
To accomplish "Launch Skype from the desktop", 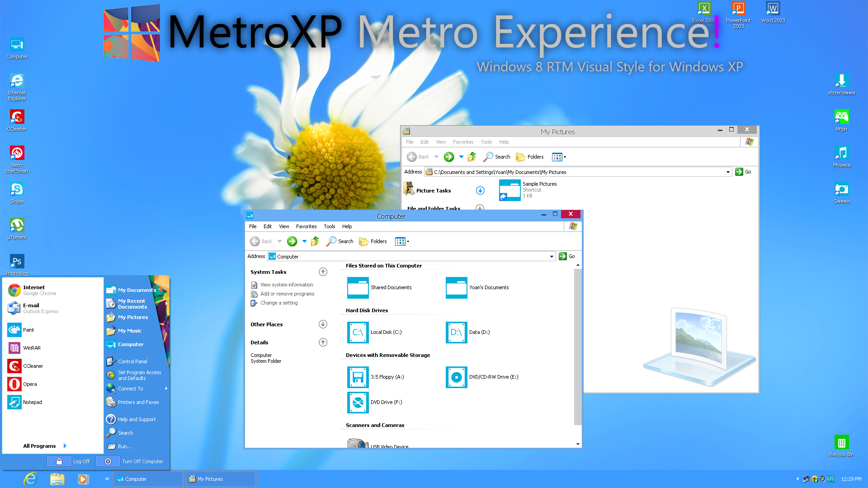I will (x=17, y=192).
